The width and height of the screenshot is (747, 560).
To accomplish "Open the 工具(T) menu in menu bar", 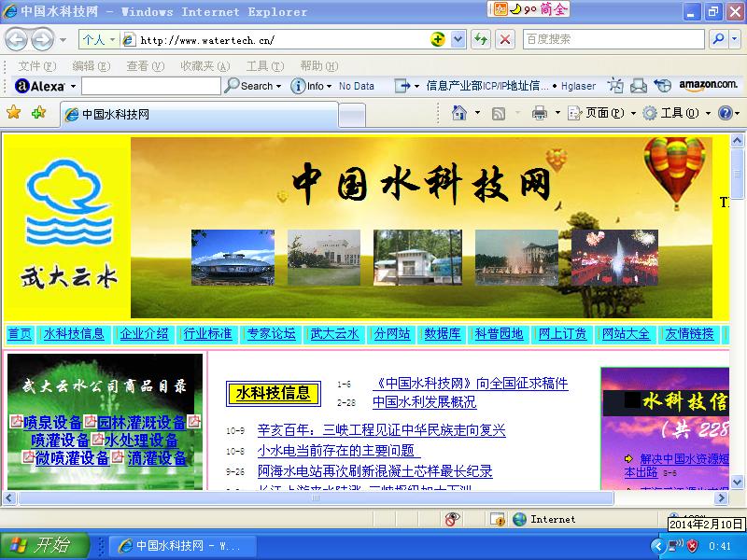I will (265, 65).
